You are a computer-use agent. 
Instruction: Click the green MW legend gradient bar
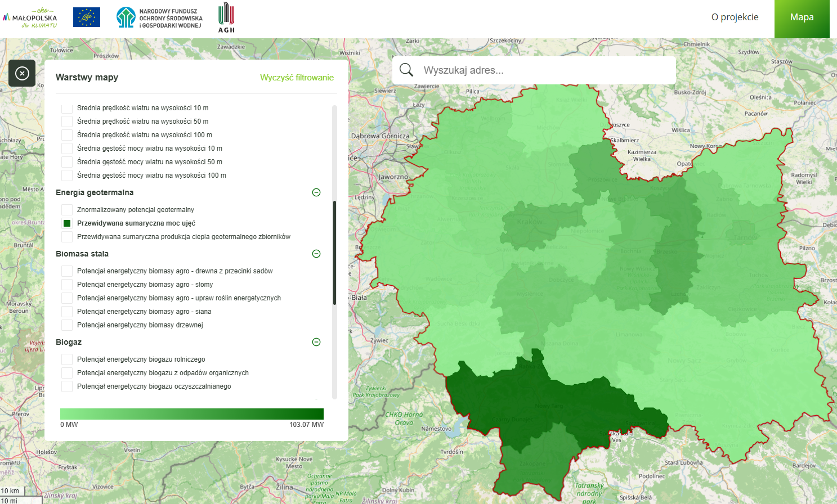pos(192,414)
